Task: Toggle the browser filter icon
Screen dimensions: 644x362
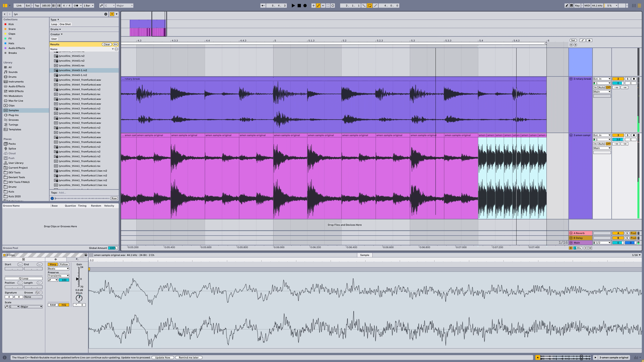Action: pyautogui.click(x=112, y=14)
